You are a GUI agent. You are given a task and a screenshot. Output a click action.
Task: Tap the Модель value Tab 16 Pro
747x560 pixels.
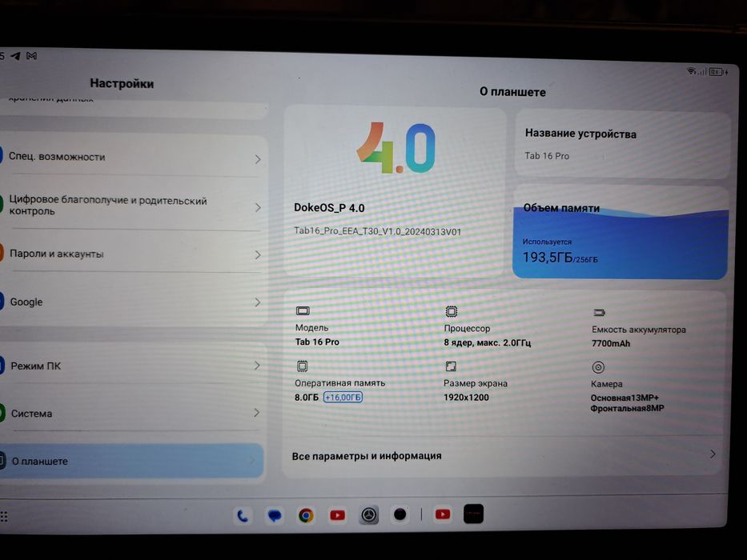pos(317,342)
